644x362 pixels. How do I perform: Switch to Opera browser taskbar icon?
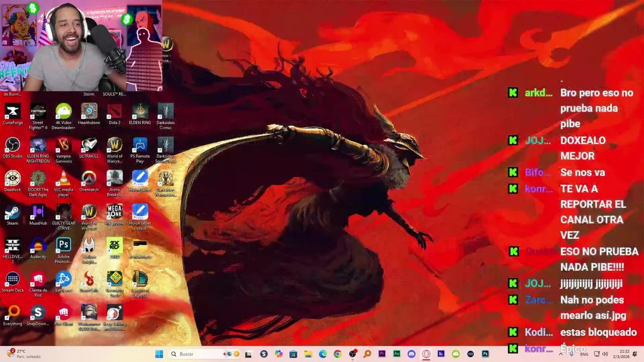426,354
